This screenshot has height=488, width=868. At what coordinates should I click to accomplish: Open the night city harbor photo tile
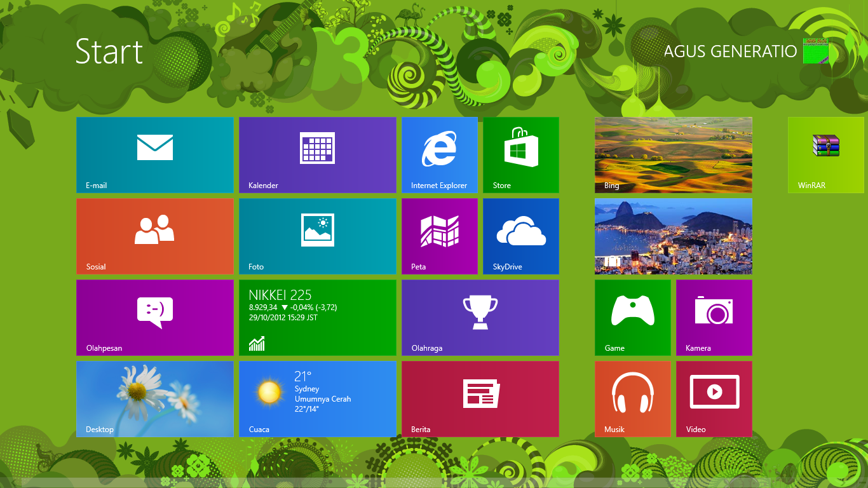coord(674,236)
